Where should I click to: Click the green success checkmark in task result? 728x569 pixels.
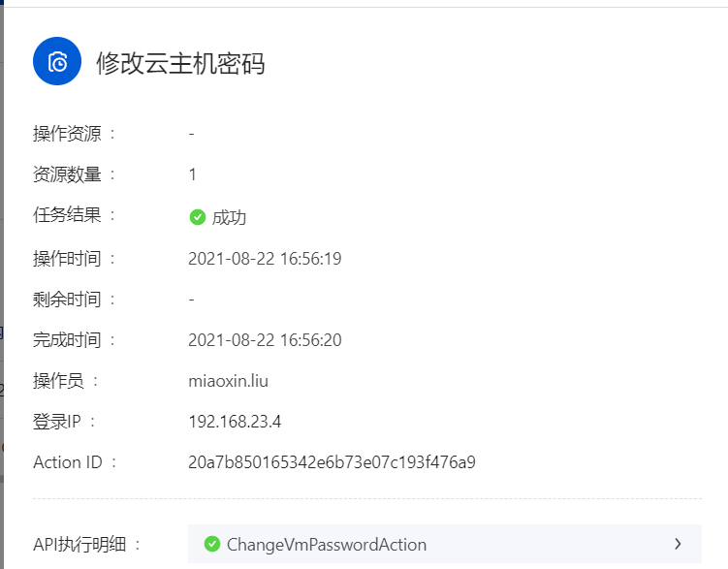[x=198, y=217]
